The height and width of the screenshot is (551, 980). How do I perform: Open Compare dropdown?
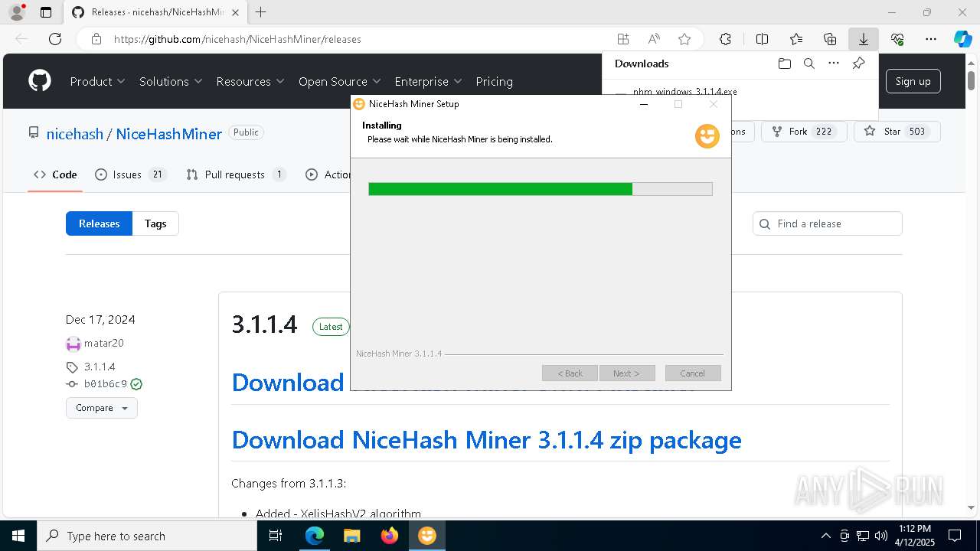(102, 408)
